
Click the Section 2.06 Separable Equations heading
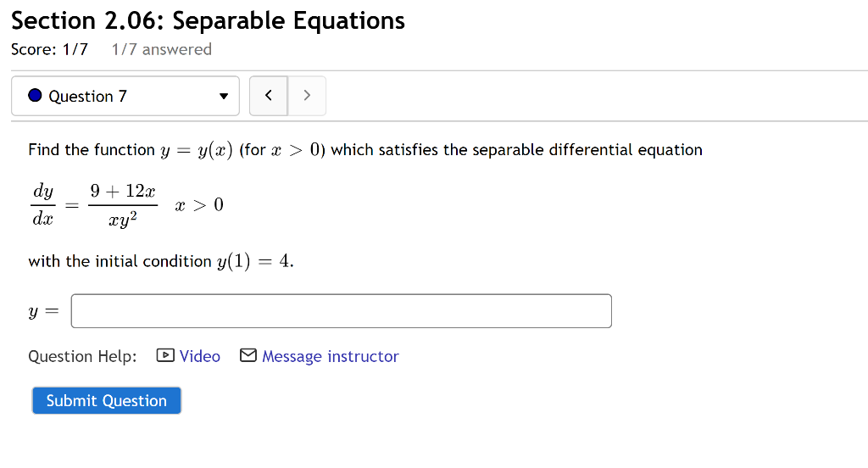tap(209, 20)
